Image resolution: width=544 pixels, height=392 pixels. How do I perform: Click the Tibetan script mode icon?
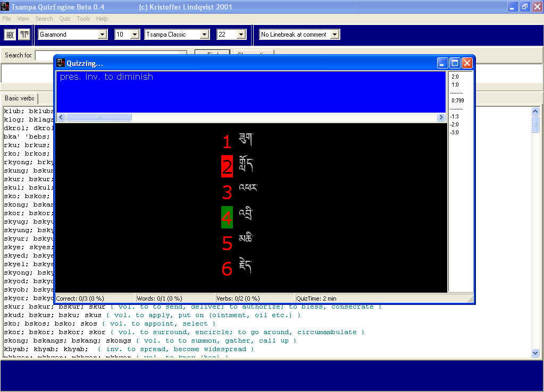click(x=24, y=35)
